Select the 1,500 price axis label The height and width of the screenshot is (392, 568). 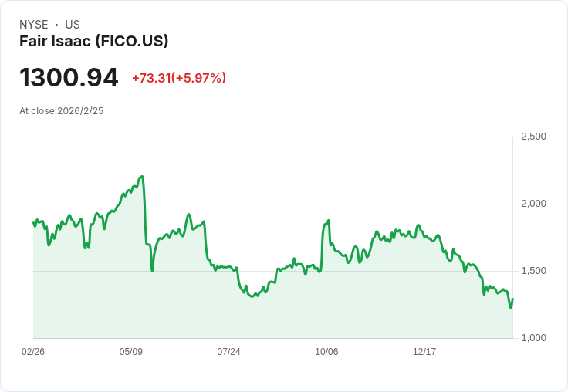(x=533, y=271)
